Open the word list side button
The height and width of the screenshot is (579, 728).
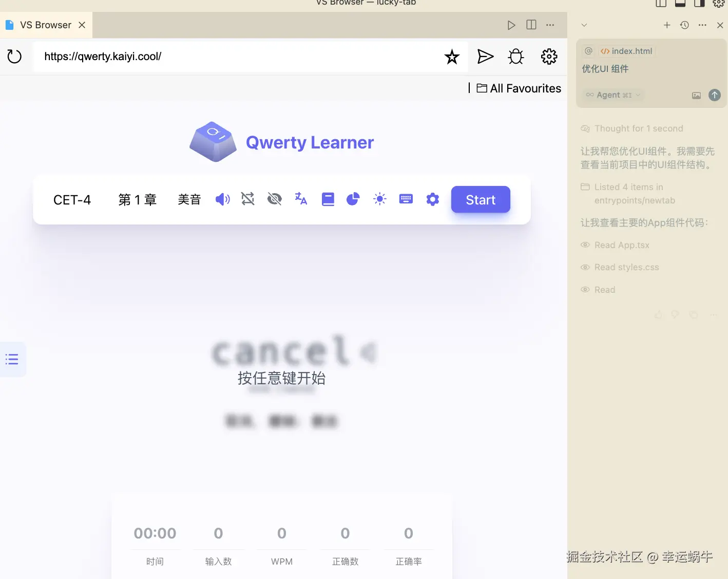coord(12,359)
